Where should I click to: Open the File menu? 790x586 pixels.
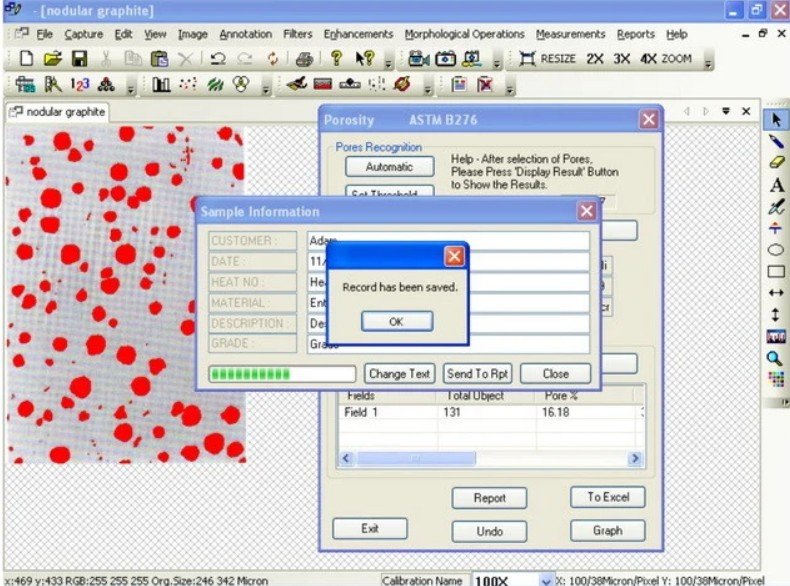tap(44, 34)
